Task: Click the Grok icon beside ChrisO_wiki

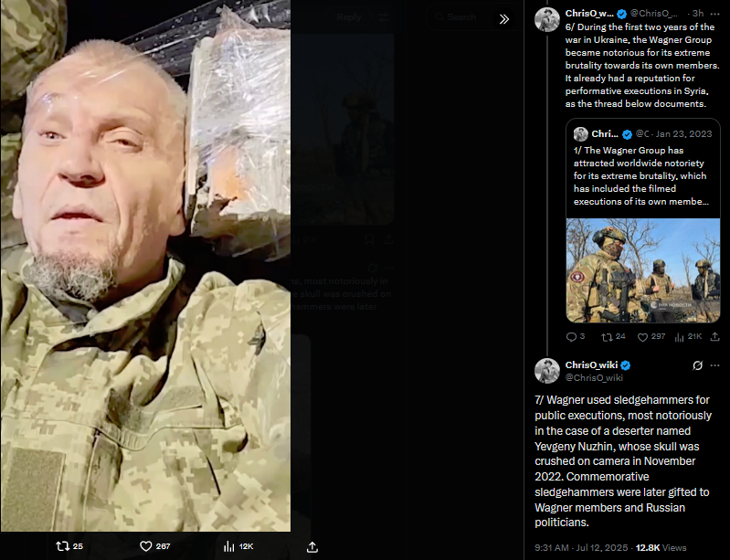Action: click(697, 365)
